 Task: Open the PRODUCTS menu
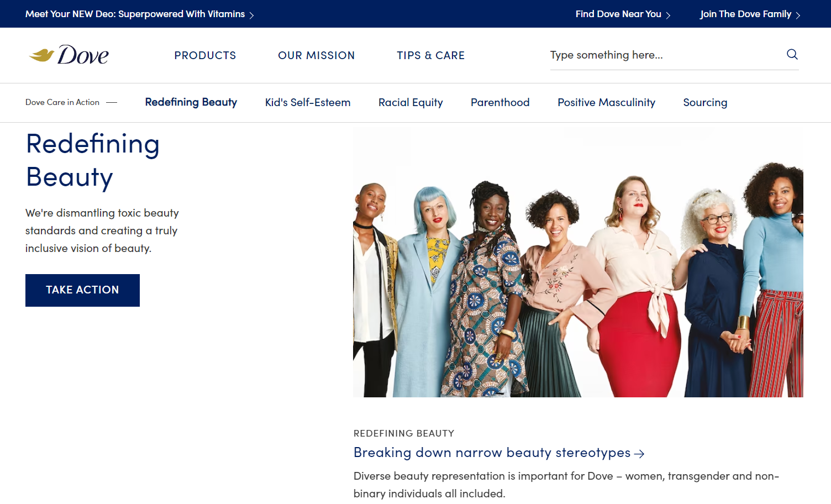pos(205,55)
